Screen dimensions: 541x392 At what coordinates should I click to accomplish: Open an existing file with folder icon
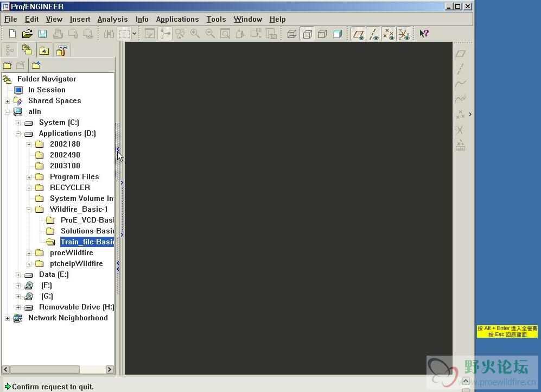pyautogui.click(x=27, y=34)
